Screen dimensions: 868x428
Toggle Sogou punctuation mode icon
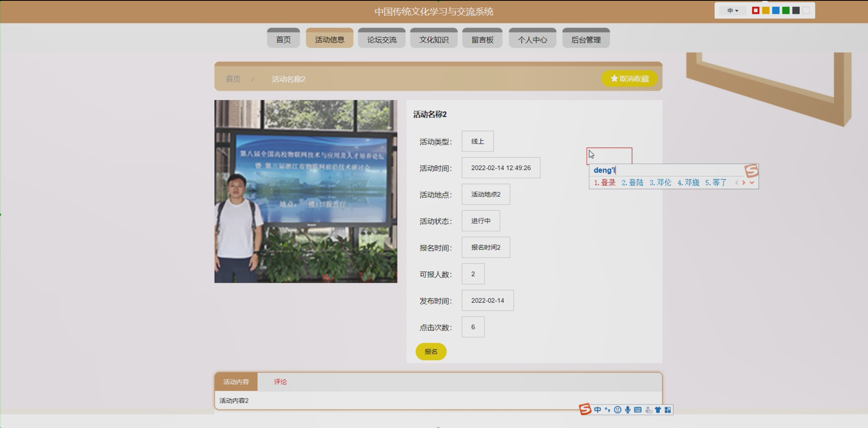[x=607, y=410]
